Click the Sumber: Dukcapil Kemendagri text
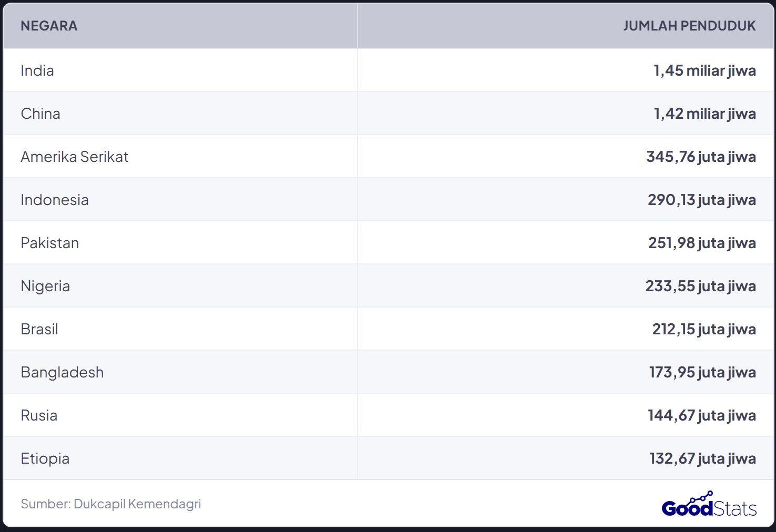The image size is (776, 532). 111,504
